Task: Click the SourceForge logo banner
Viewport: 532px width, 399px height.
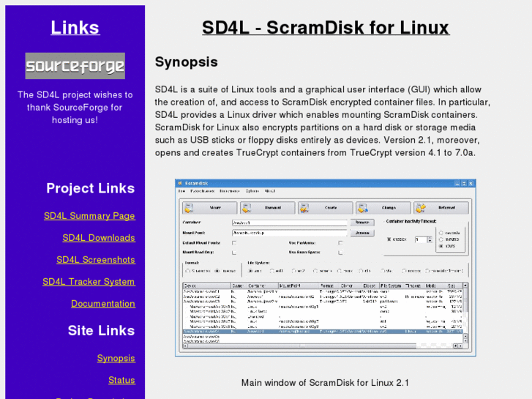Action: [x=75, y=66]
